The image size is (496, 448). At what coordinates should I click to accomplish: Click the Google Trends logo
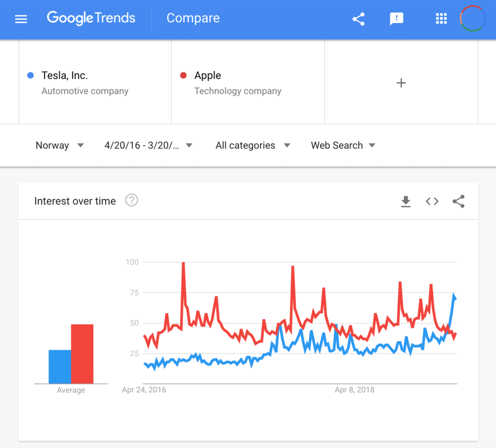click(91, 18)
